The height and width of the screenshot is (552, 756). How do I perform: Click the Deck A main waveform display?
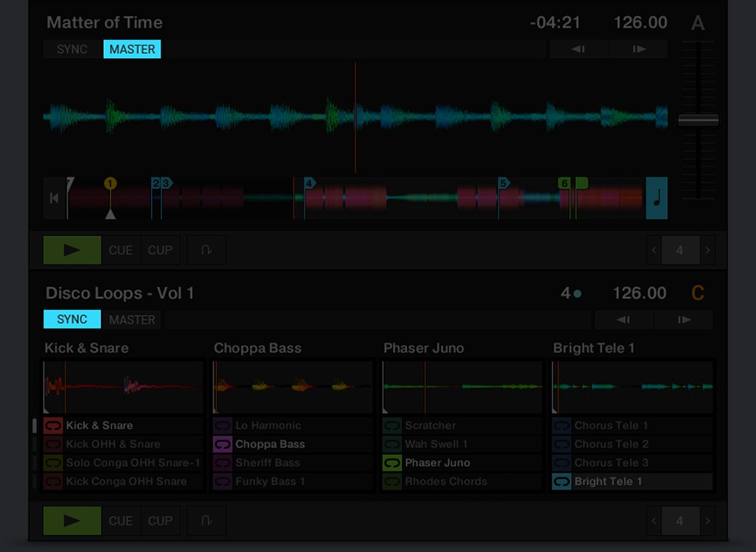355,118
